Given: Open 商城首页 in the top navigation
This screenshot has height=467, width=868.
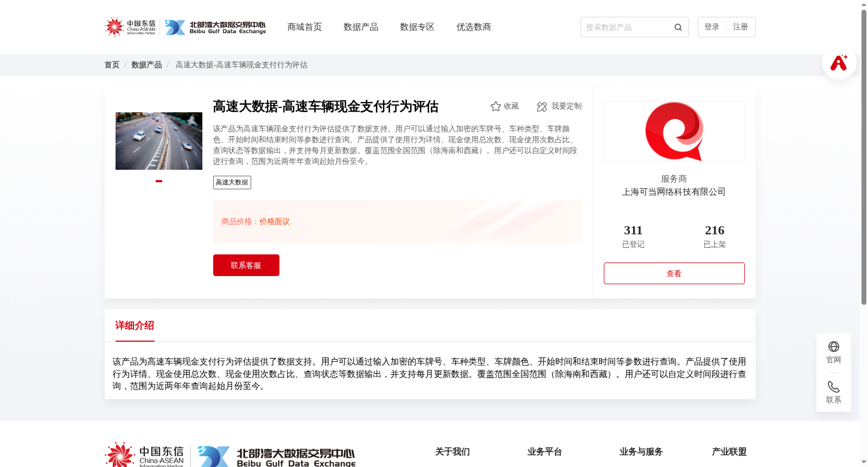Looking at the screenshot, I should (304, 27).
